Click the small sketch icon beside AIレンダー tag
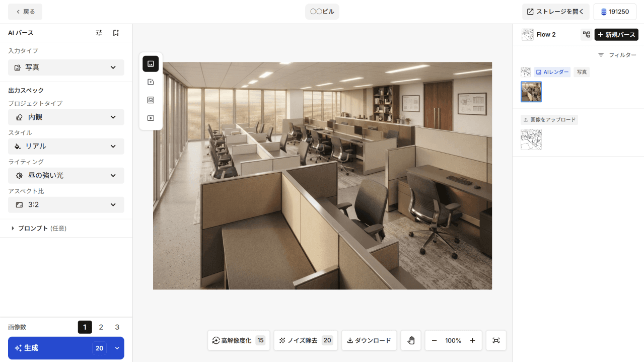Image resolution: width=644 pixels, height=362 pixels. [x=526, y=72]
